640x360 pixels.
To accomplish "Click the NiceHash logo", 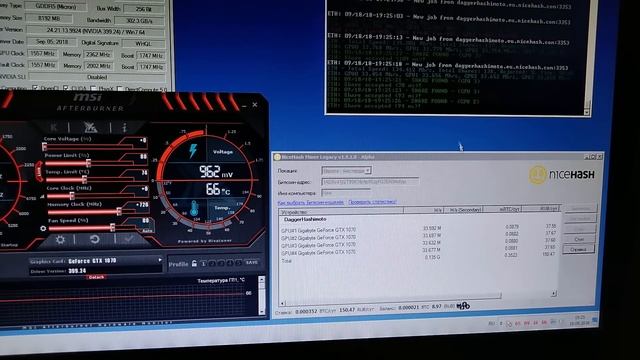I will point(562,175).
